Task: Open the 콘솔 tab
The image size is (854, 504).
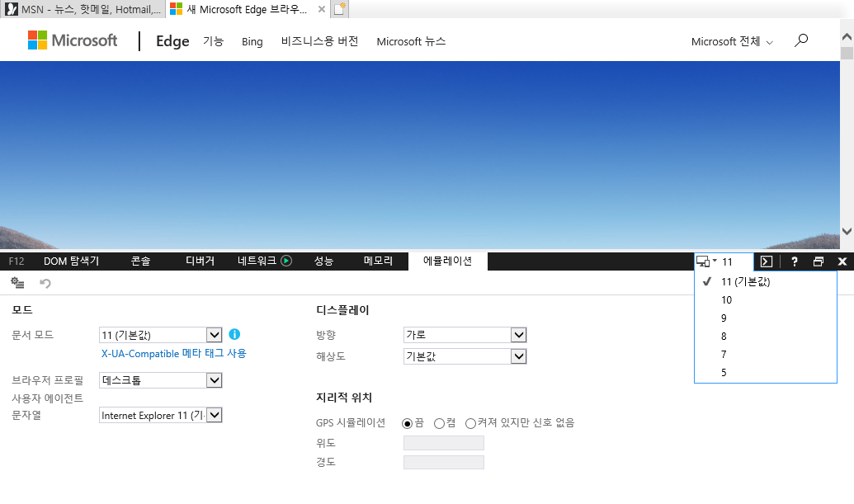Action: click(x=140, y=261)
